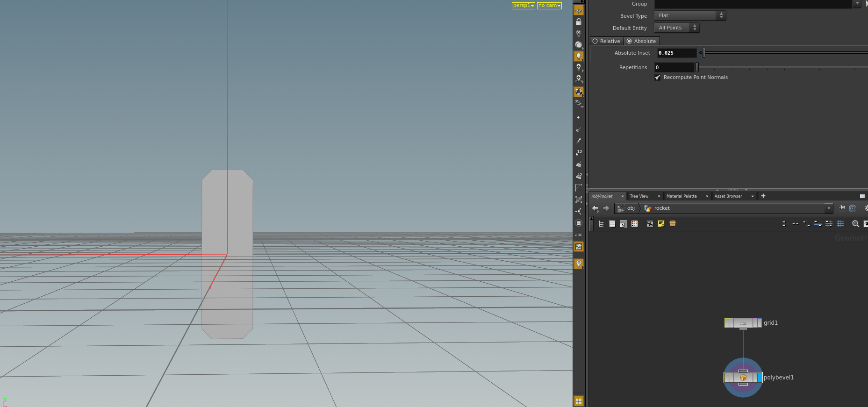This screenshot has height=407, width=868.
Task: Open the color palette icon in network toolbar
Action: click(x=634, y=224)
